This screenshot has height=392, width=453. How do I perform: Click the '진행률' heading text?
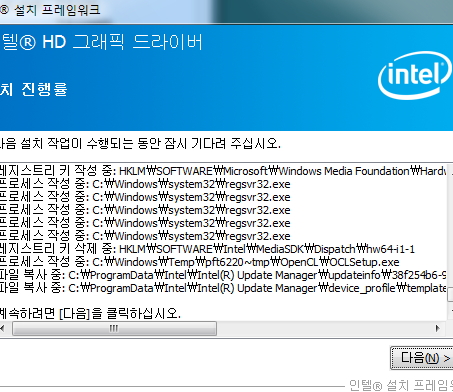click(44, 89)
